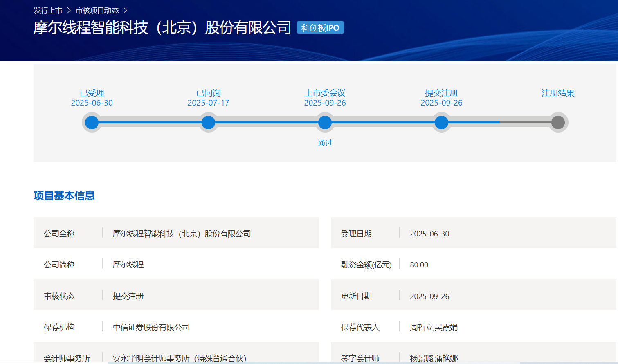Image resolution: width=618 pixels, height=364 pixels.
Task: Click the 注册结果 stage label
Action: tap(558, 93)
